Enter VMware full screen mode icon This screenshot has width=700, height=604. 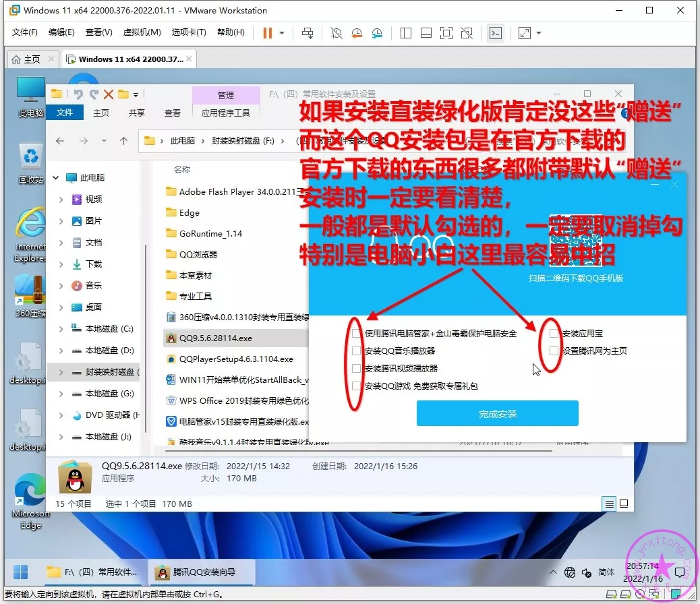click(x=446, y=33)
